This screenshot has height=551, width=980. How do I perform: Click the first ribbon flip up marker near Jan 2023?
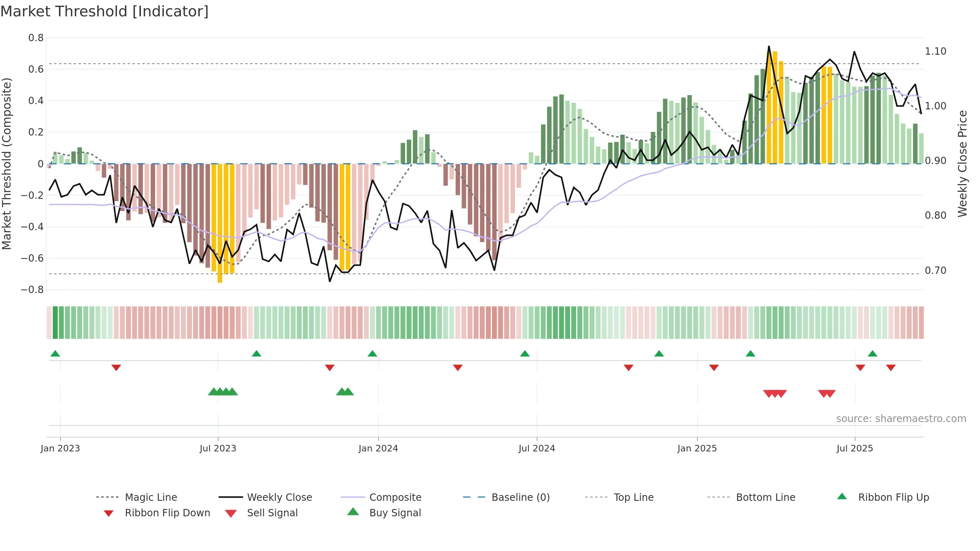[x=55, y=353]
